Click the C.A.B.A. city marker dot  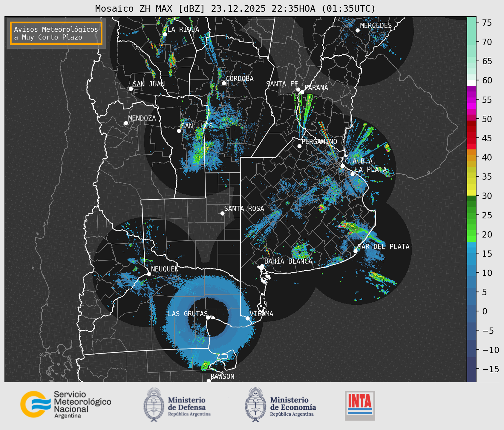click(x=343, y=166)
